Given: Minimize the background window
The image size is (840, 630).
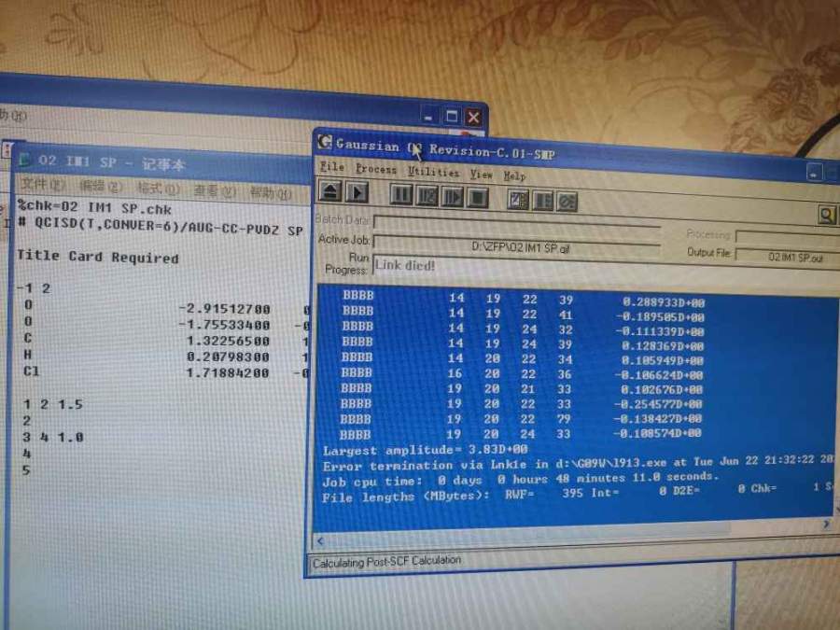Looking at the screenshot, I should click(x=428, y=116).
